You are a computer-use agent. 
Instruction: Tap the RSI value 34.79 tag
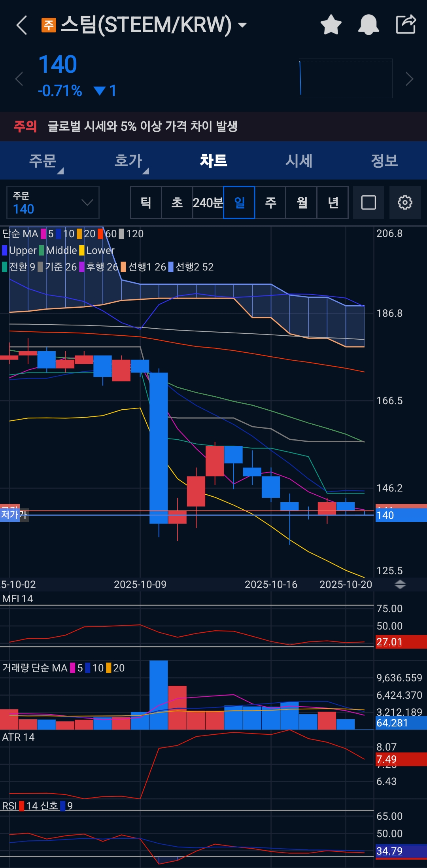tap(401, 851)
